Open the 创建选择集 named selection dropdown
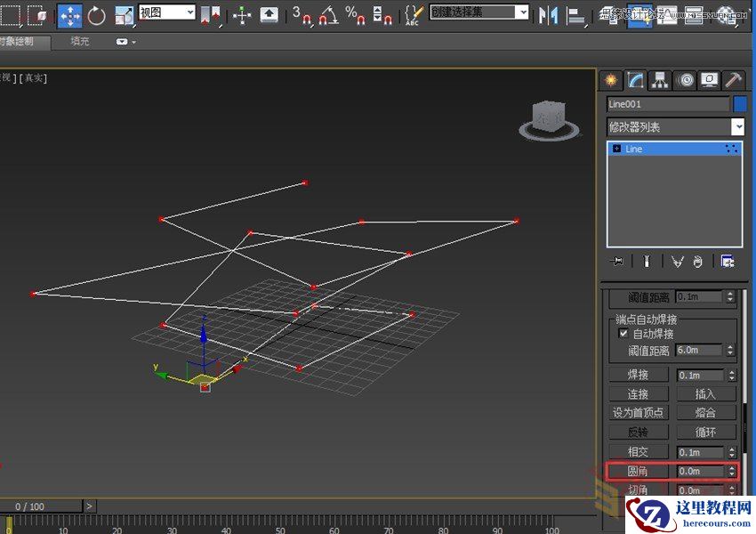This screenshot has height=534, width=756. point(524,13)
